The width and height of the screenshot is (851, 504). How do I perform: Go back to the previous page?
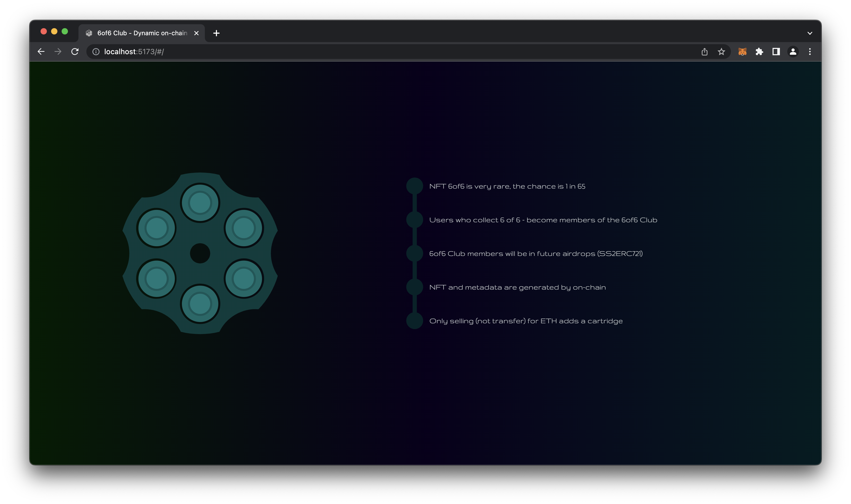41,52
